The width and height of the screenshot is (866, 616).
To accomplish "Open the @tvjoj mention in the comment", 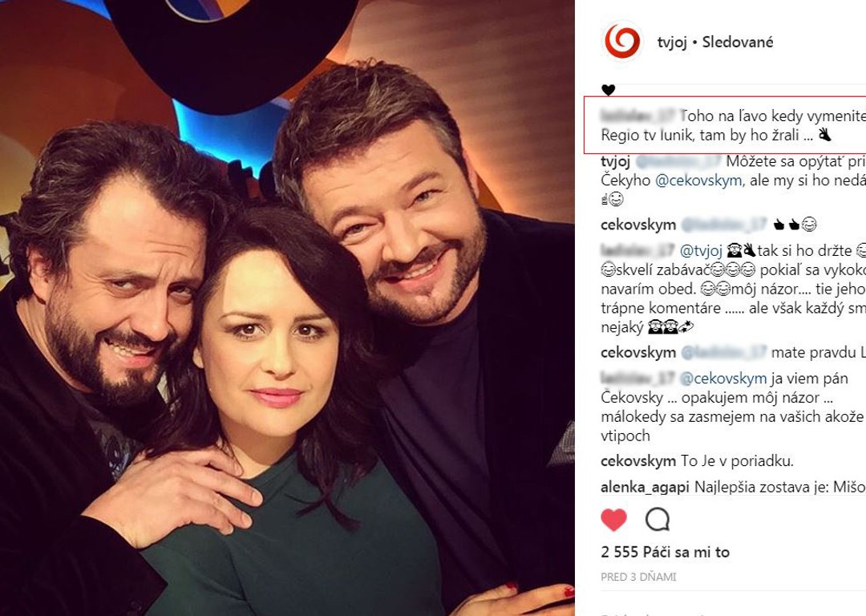I will [701, 251].
